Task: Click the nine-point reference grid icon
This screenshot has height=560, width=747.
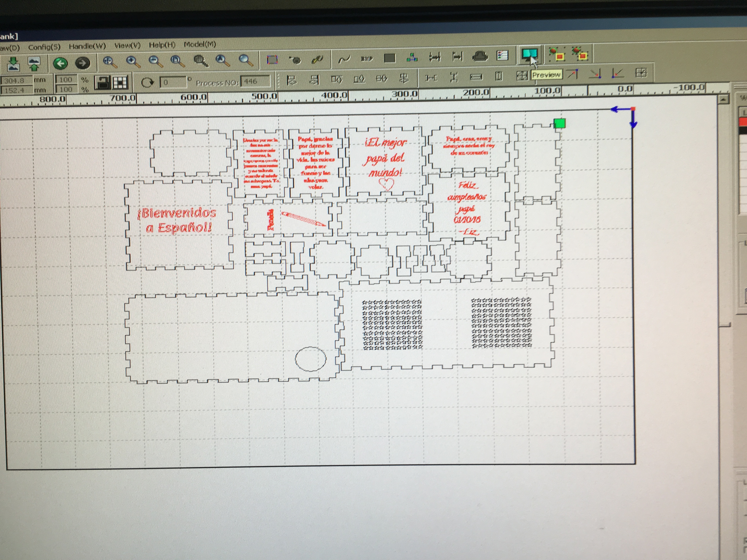Action: tap(120, 82)
